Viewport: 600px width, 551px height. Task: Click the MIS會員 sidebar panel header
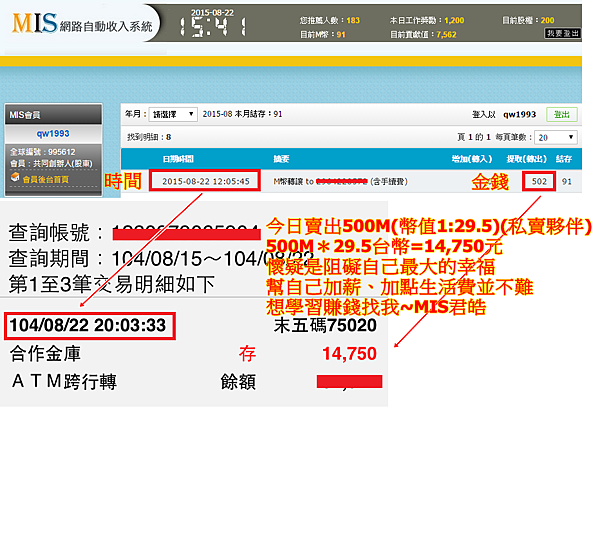tap(53, 114)
